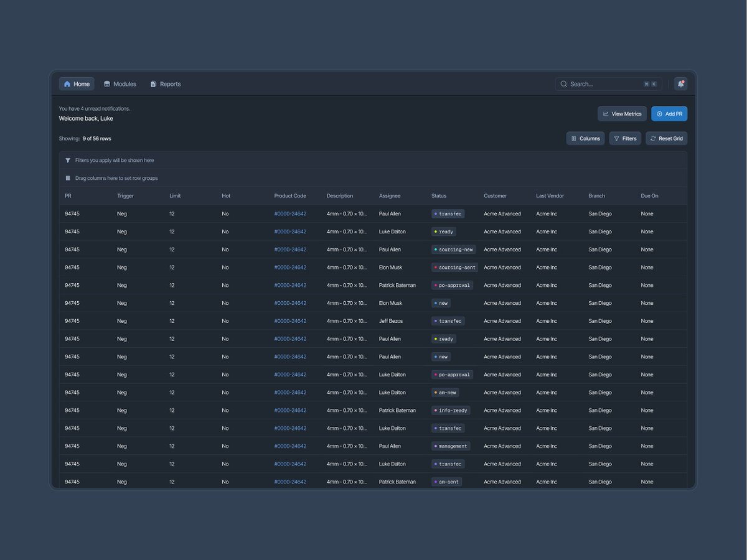Sort by the Trigger column header

coord(125,196)
